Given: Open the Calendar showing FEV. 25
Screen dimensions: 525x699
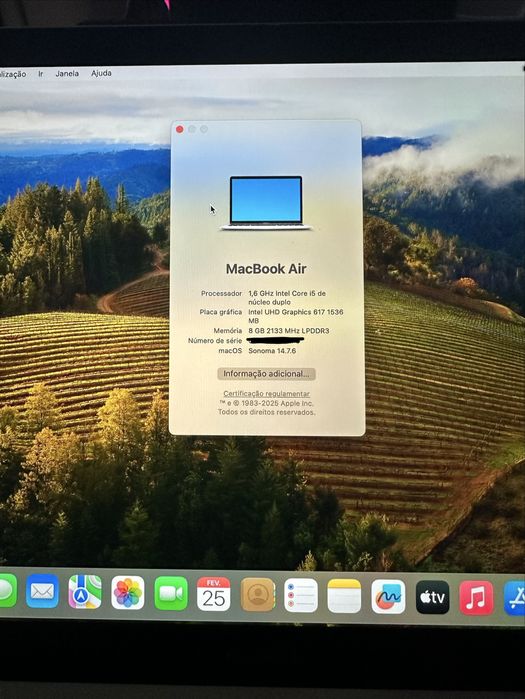Looking at the screenshot, I should click(x=213, y=594).
